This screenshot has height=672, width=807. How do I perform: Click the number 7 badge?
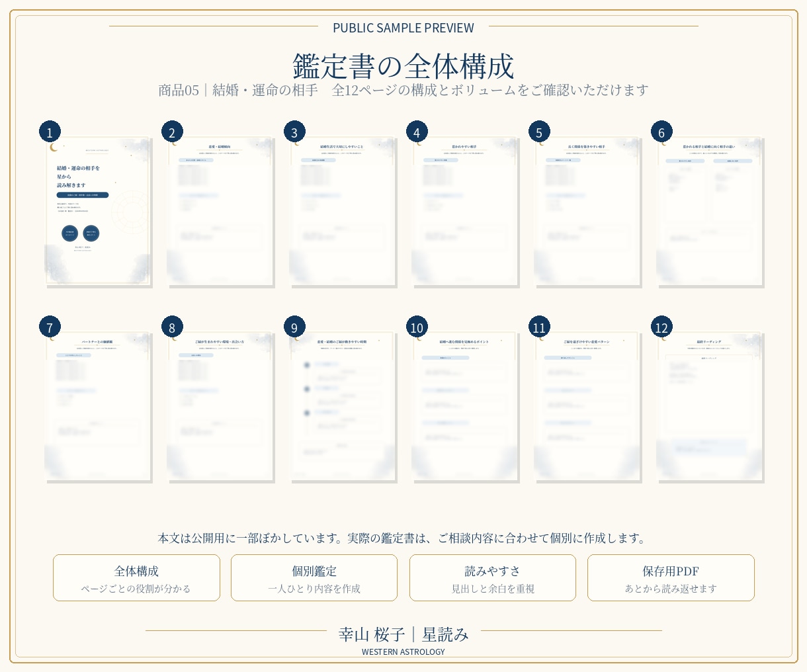(x=50, y=327)
